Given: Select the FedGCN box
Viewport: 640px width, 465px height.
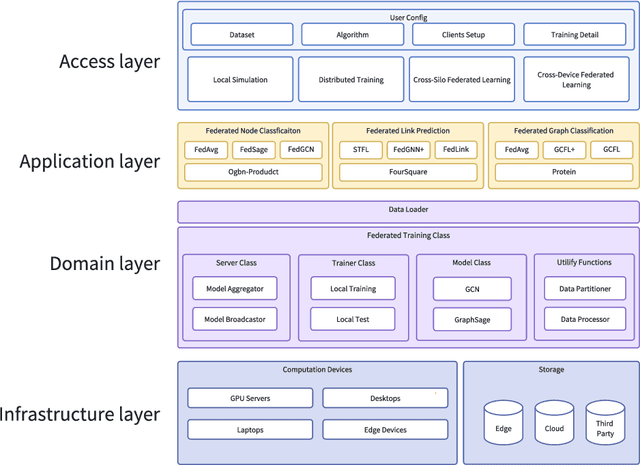Looking at the screenshot, I should click(x=301, y=150).
